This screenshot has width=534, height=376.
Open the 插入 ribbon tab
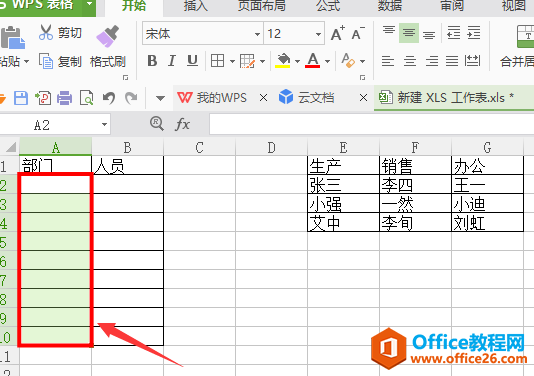click(196, 6)
